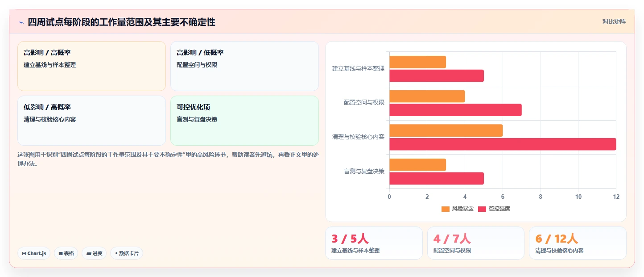Click the title 四周试点每阶段的工作量范围及其主要不确定性
Viewport: 644px width, 277px height.
(121, 22)
